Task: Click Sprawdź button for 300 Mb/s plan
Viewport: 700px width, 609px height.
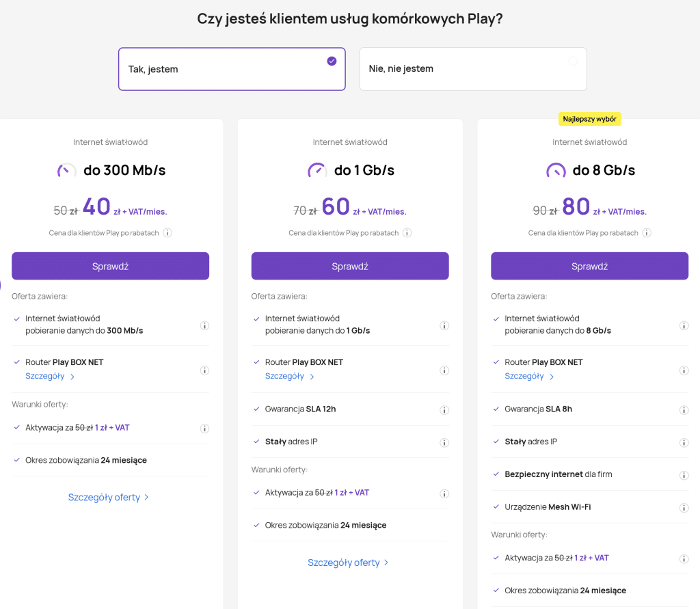Action: pos(110,266)
